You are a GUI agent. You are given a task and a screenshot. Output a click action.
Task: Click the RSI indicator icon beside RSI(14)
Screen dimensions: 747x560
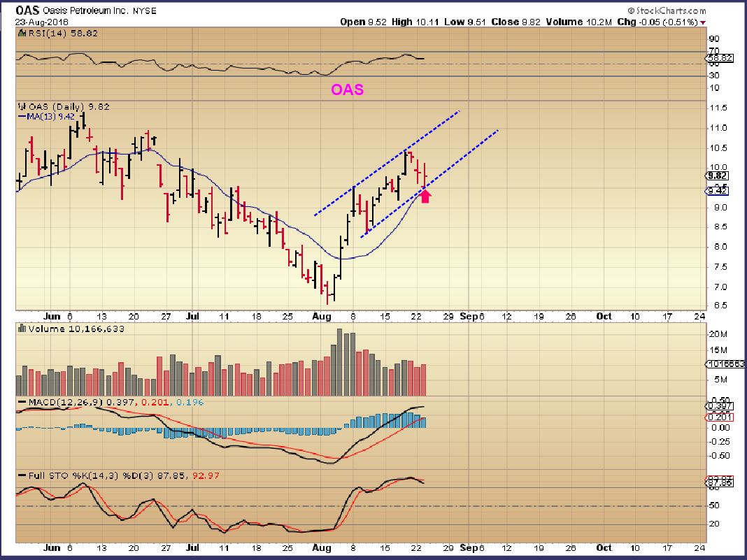point(22,34)
